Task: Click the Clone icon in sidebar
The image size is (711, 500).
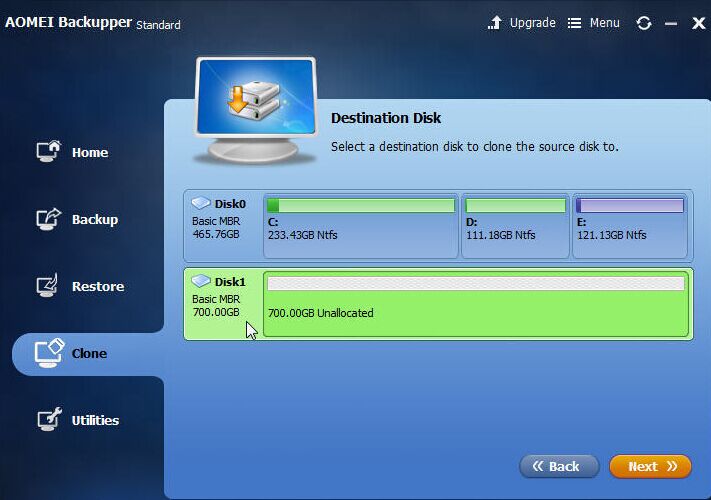Action: click(49, 353)
